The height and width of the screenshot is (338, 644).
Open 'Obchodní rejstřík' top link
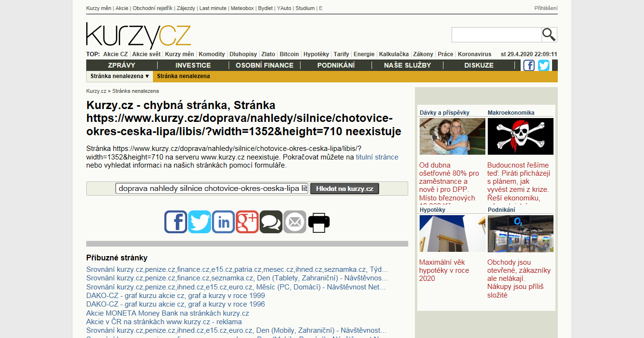tap(153, 8)
